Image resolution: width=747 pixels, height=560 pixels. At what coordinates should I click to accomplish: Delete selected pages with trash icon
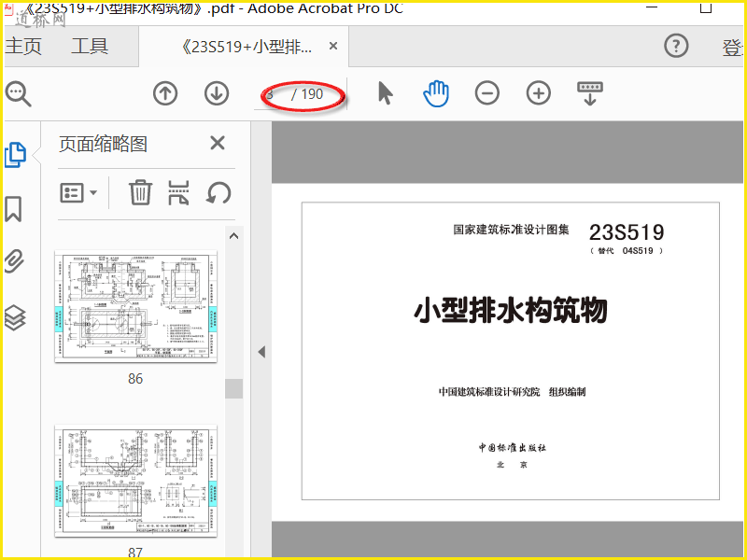tap(140, 192)
